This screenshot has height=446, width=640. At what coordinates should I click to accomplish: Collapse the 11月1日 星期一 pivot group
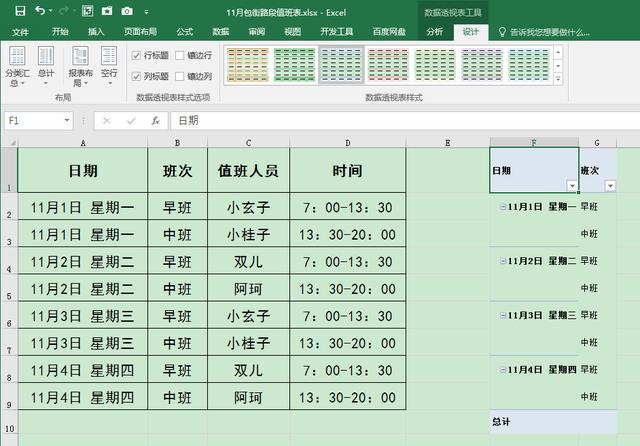(503, 207)
